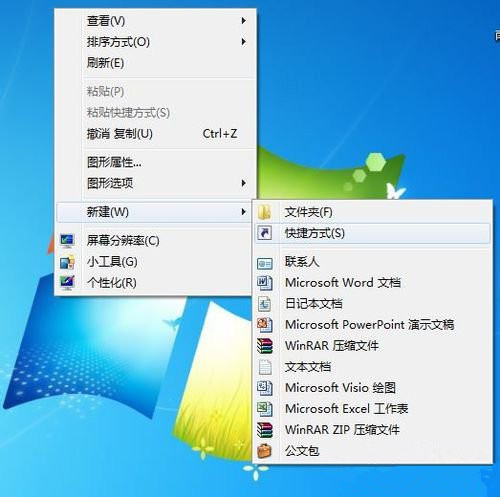Click the gadgets icon beside 小工具(G)
This screenshot has height=497, width=500.
[67, 262]
